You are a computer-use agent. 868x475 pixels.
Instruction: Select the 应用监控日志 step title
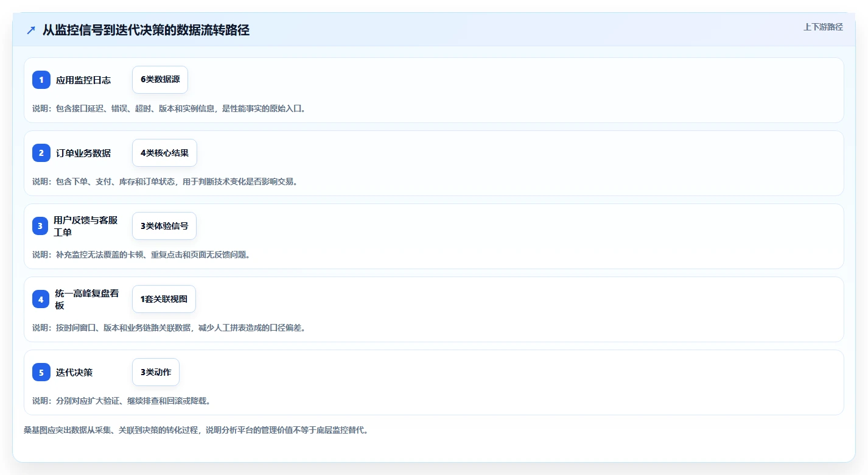pos(83,80)
